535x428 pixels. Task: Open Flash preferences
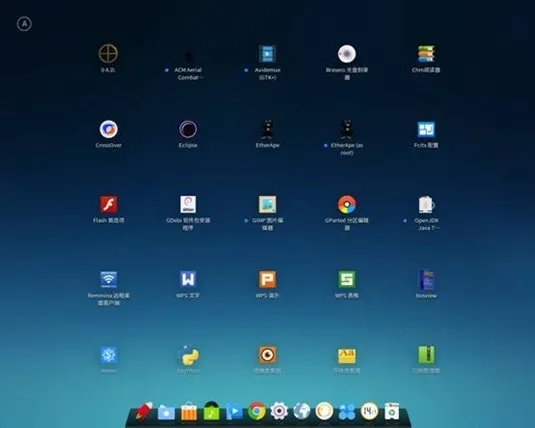point(109,204)
